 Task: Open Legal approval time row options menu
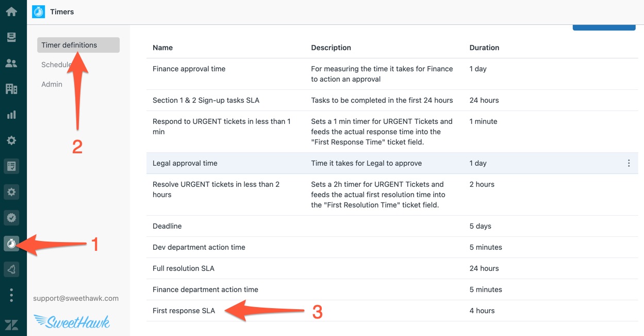coord(629,163)
